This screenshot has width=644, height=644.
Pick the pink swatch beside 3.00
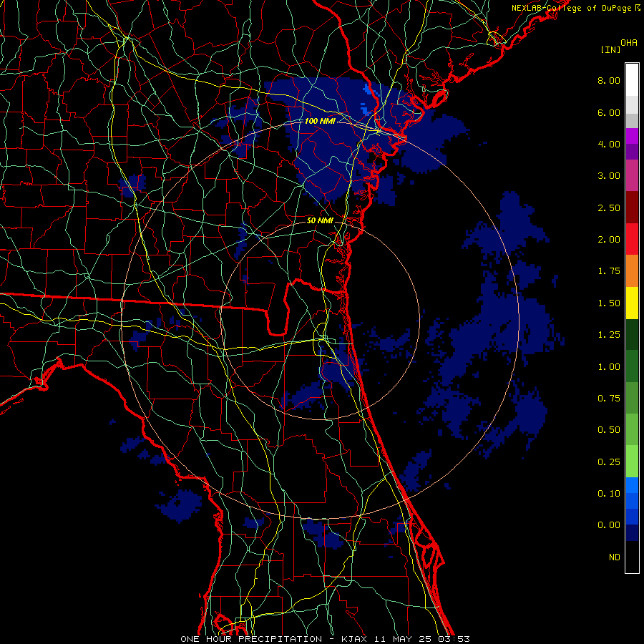[632, 175]
